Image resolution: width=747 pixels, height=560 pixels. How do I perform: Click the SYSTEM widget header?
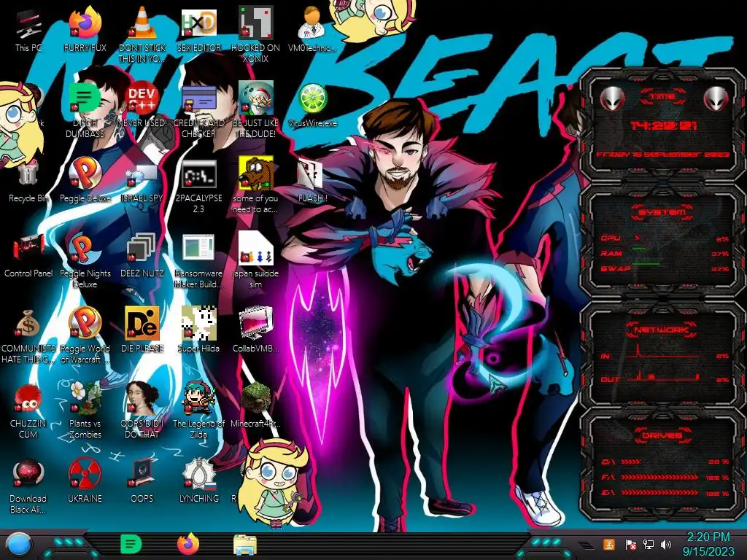(x=662, y=212)
